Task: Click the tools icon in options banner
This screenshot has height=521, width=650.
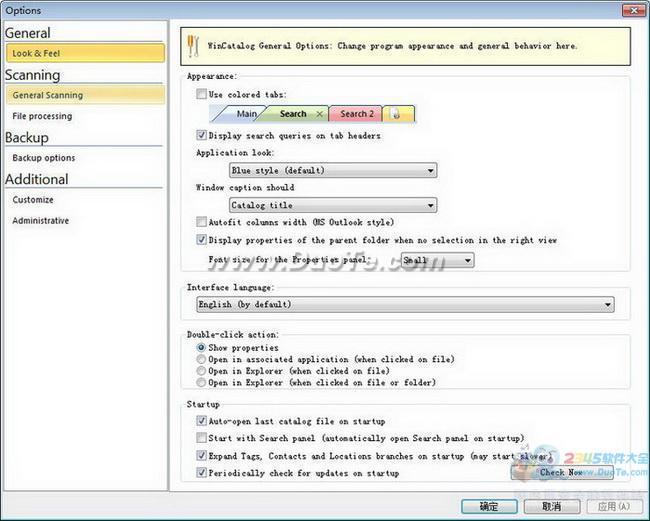Action: tap(193, 46)
